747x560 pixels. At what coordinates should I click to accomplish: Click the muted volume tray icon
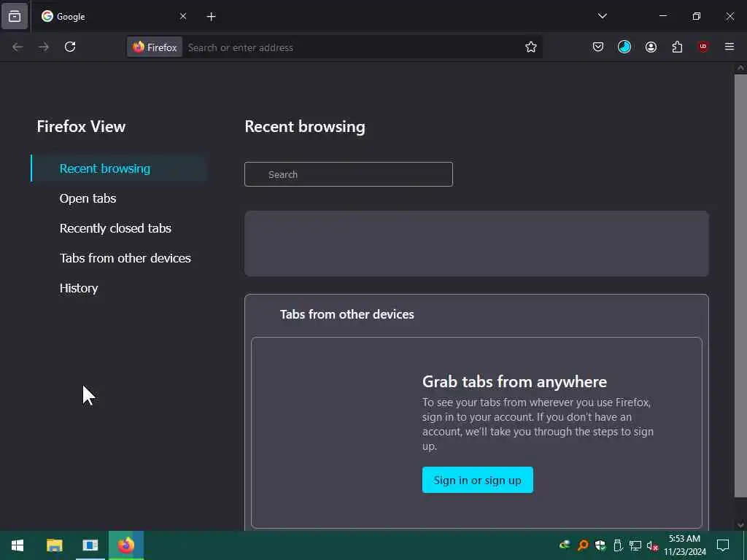tap(652, 545)
